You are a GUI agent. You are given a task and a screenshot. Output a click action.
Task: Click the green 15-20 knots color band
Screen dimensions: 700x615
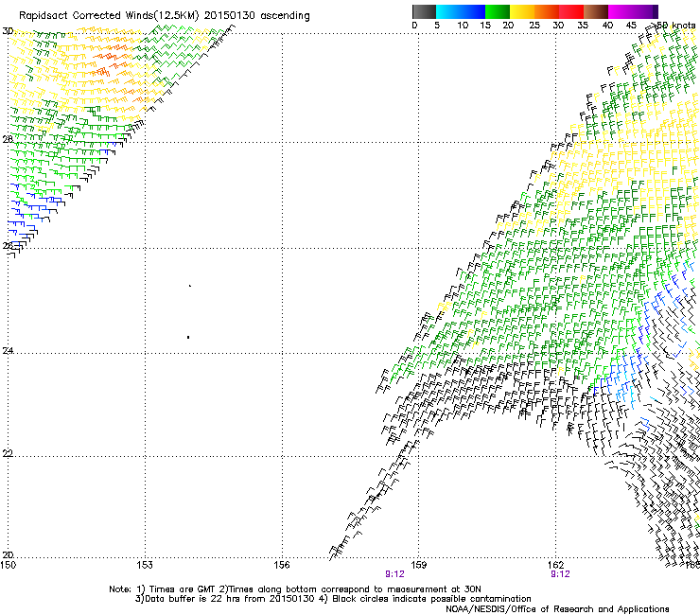click(x=498, y=11)
